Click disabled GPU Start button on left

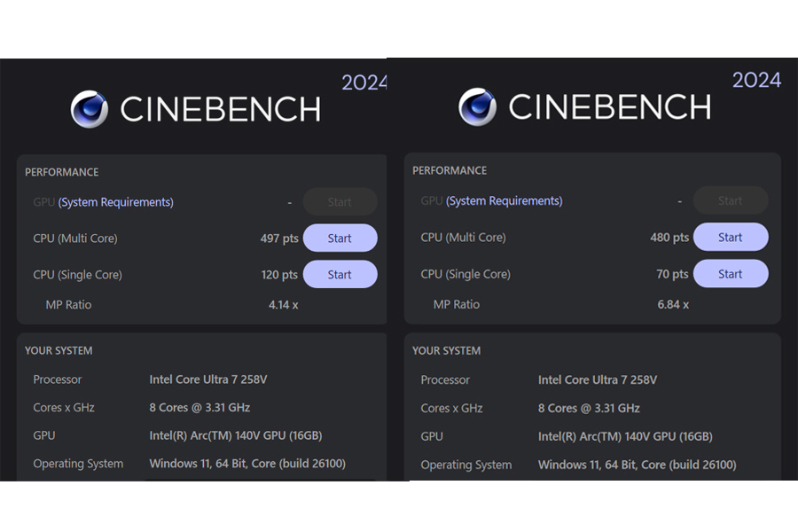pos(340,201)
